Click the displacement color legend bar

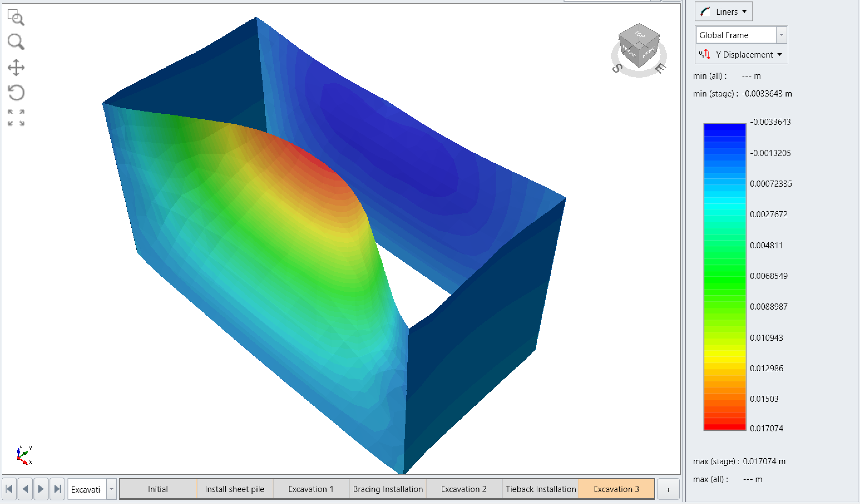(x=725, y=277)
